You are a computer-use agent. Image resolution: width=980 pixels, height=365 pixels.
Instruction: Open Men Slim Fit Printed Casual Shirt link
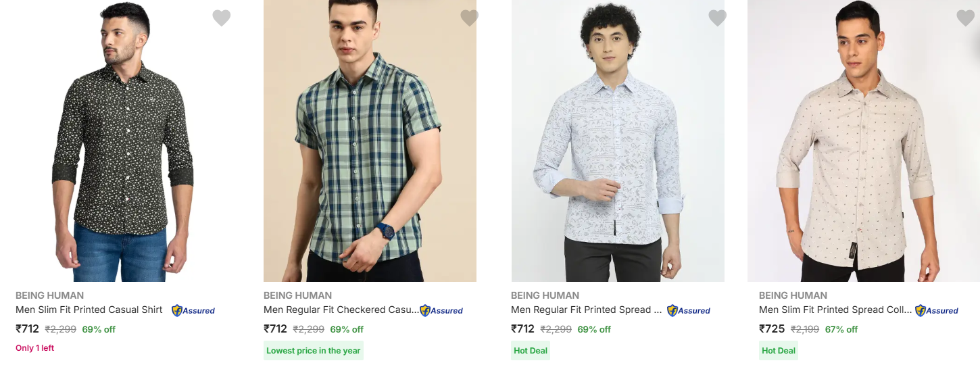[89, 310]
